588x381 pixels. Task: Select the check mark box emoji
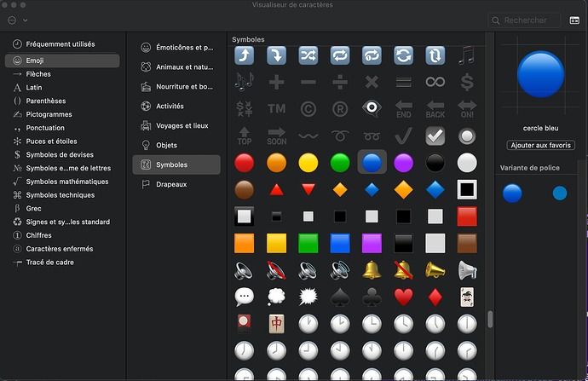[435, 136]
